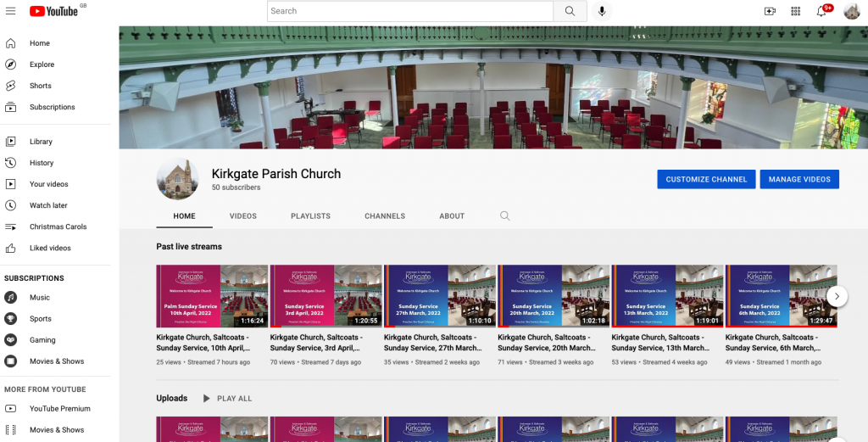868x442 pixels.
Task: Open Sunday Service, 27th March video title
Action: 433,342
